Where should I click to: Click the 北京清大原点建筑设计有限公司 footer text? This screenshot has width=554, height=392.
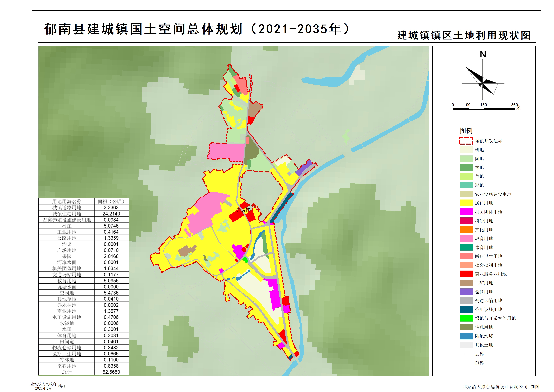(x=495, y=387)
